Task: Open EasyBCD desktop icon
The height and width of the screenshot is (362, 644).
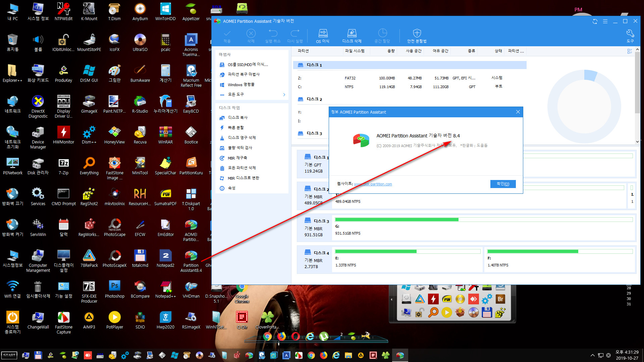Action: (191, 104)
